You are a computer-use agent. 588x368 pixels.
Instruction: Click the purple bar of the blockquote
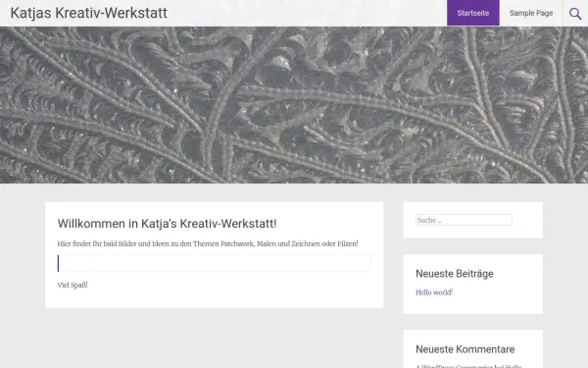(x=58, y=263)
